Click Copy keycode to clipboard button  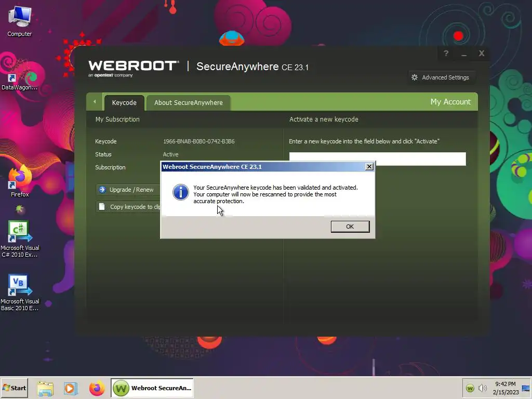pyautogui.click(x=128, y=207)
